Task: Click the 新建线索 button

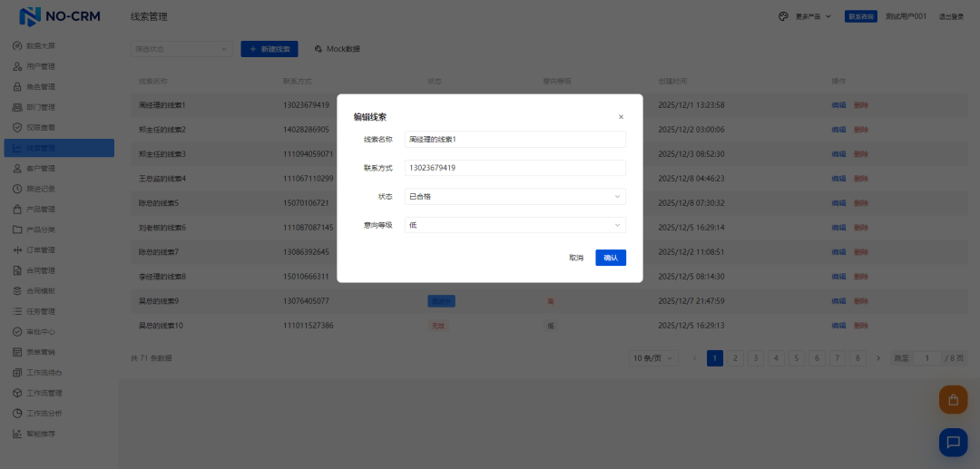Action: click(x=269, y=49)
